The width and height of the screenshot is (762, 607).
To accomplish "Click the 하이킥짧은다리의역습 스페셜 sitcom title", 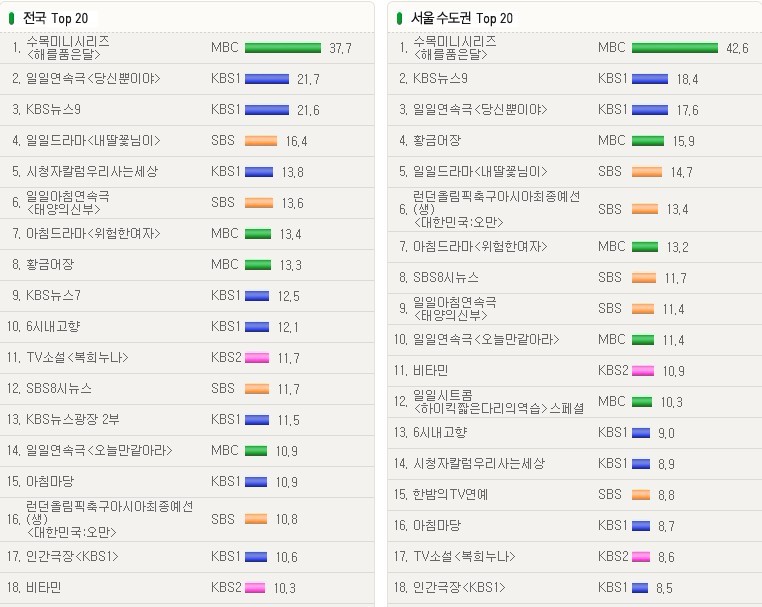I will (x=499, y=402).
